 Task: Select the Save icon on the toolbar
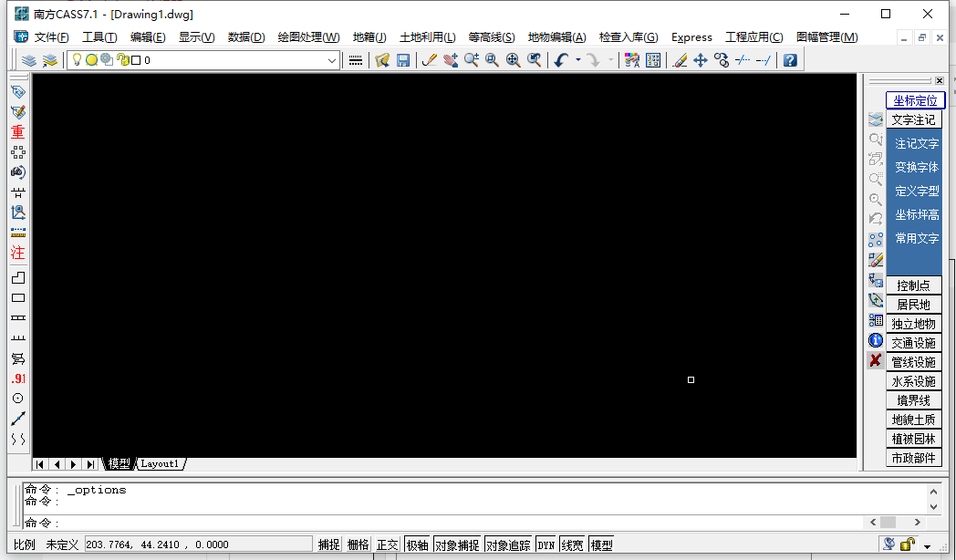[x=404, y=59]
